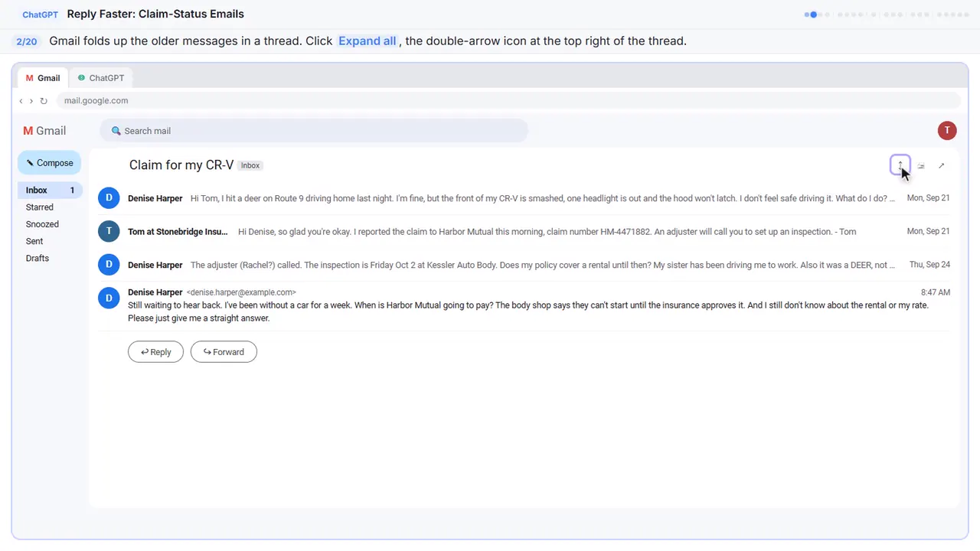Click Tom's avatar on the Stonebridge message

(x=109, y=231)
